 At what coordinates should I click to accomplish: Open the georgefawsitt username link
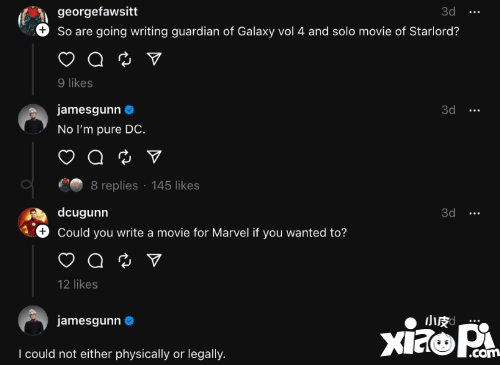97,12
